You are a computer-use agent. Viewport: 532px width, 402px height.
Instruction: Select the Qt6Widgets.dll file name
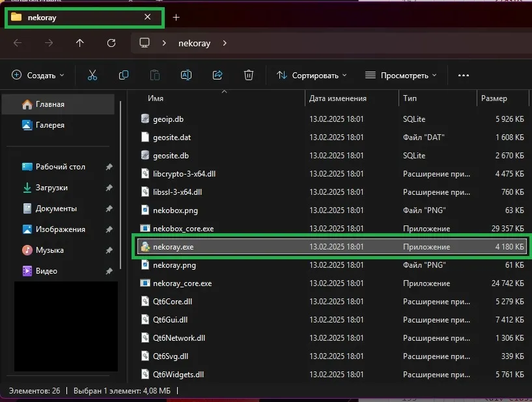178,375
